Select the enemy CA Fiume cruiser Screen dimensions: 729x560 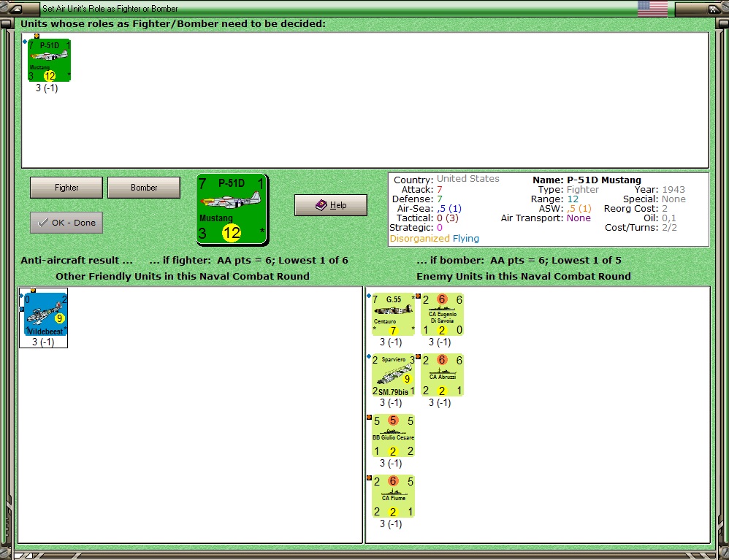coord(393,496)
